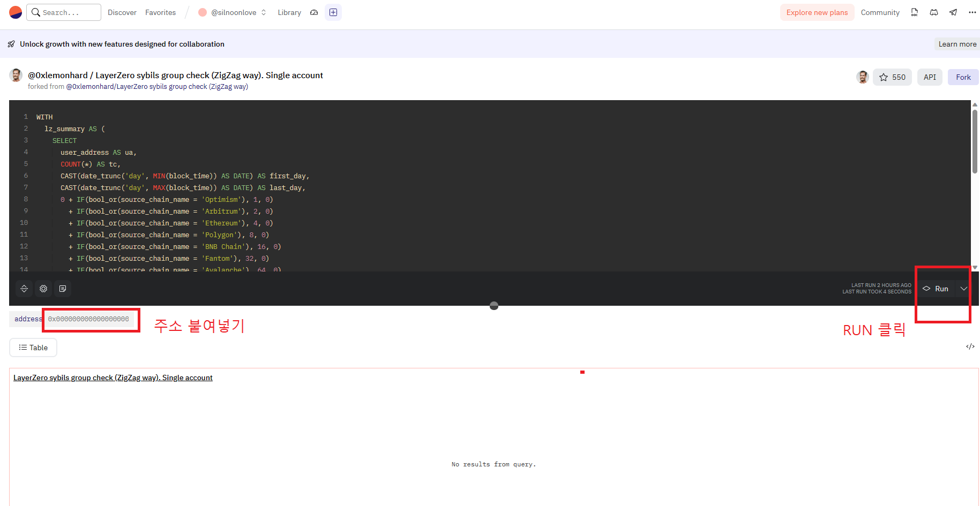Open the Discover menu item
Image resolution: width=980 pixels, height=506 pixels.
click(x=122, y=12)
